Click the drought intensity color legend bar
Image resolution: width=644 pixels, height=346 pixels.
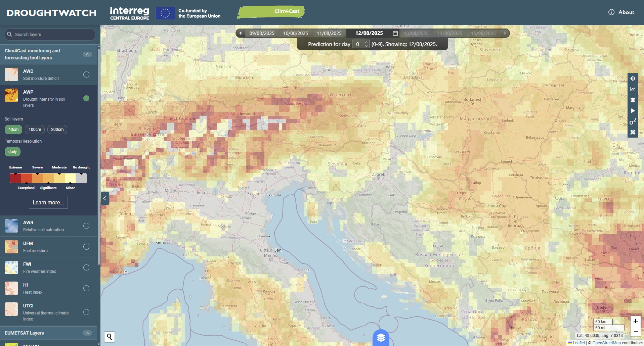pos(48,178)
